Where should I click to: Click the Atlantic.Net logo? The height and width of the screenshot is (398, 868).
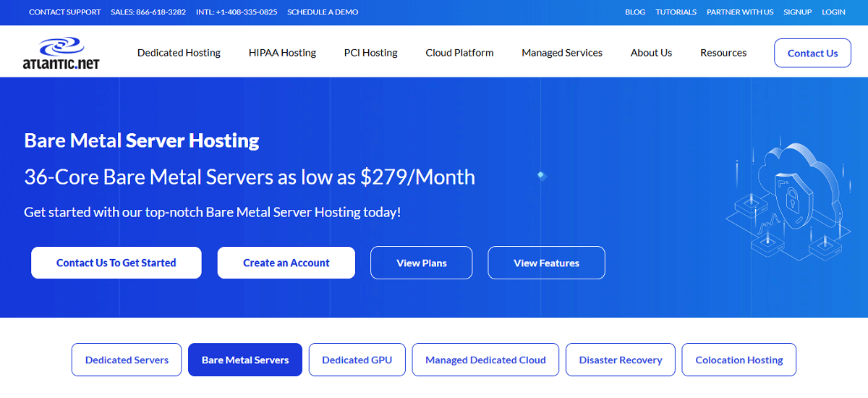pos(61,53)
